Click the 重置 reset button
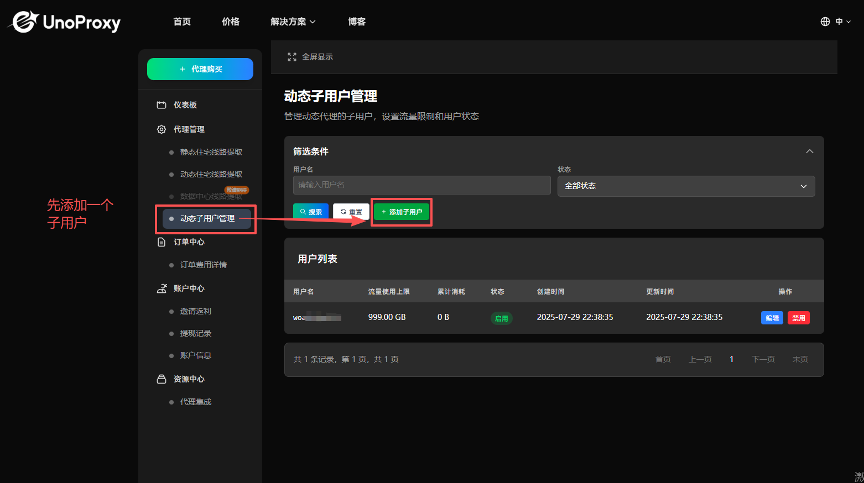864x483 pixels. click(x=350, y=212)
